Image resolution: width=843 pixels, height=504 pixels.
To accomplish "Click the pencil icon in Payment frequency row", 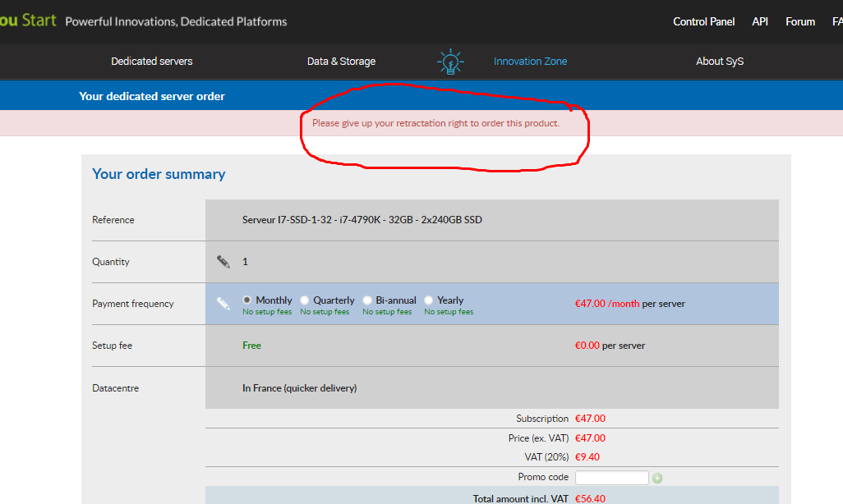I will click(223, 304).
